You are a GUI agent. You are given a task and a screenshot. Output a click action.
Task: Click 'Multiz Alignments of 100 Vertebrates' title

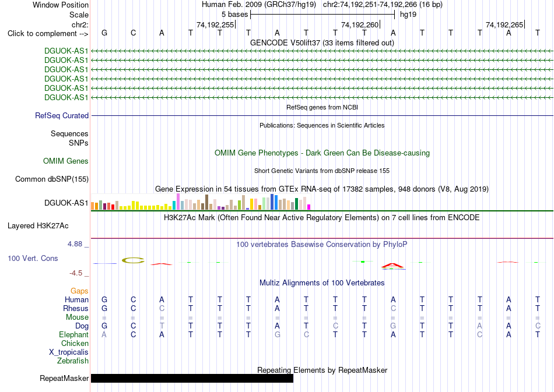click(x=322, y=282)
